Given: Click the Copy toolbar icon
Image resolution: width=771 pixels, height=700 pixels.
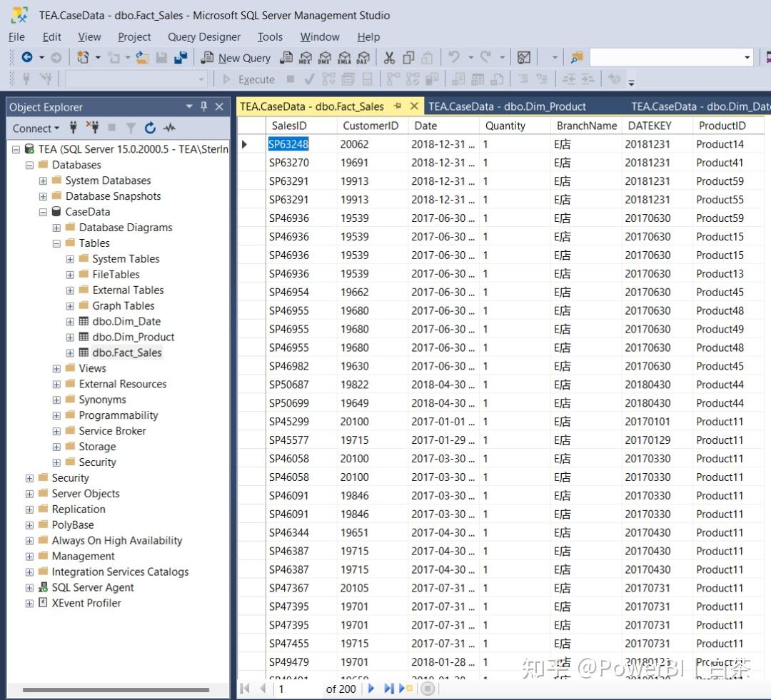Looking at the screenshot, I should tap(408, 58).
